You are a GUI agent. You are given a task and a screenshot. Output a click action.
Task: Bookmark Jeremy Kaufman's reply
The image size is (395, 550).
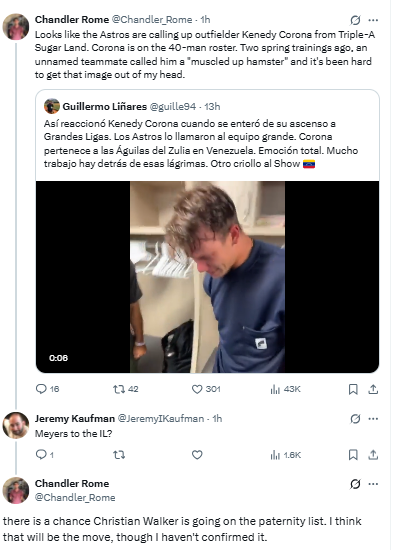[353, 455]
